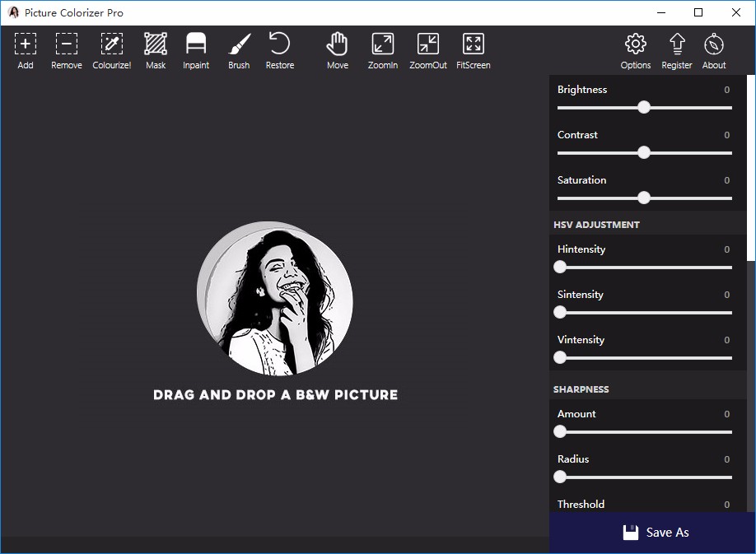Open the Register dialog

[677, 44]
